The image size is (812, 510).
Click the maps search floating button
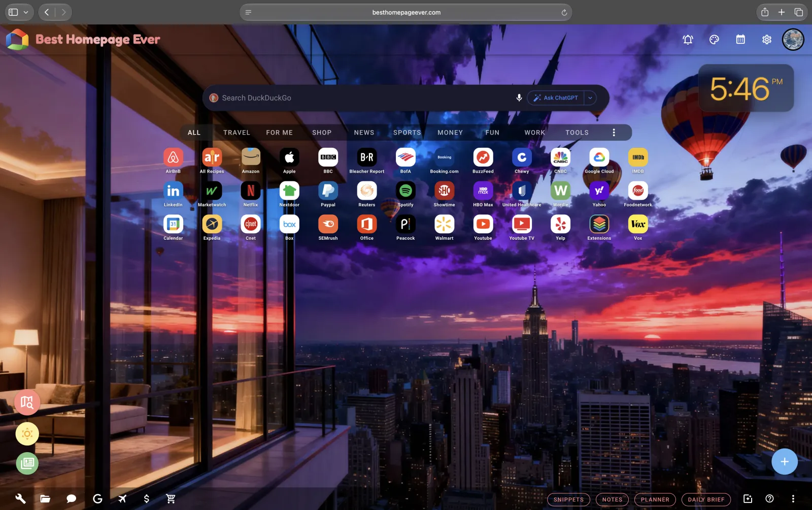pos(27,403)
